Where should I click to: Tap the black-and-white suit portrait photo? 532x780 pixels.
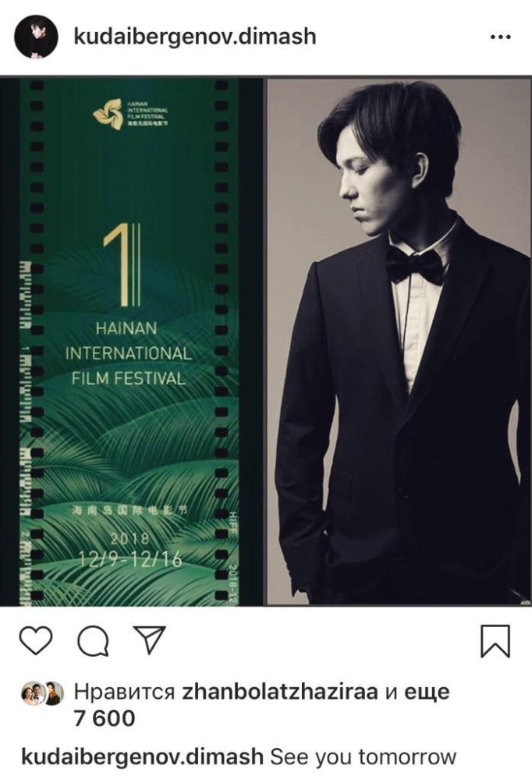[399, 342]
